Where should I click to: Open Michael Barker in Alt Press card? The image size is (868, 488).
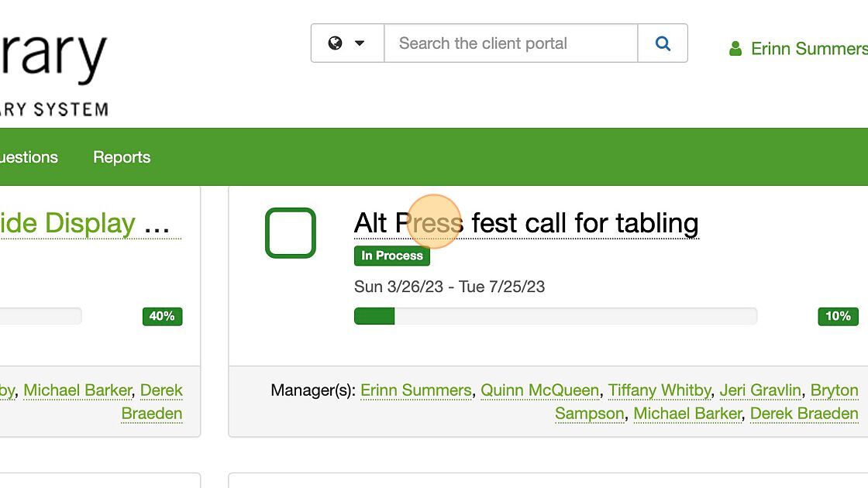(x=687, y=414)
